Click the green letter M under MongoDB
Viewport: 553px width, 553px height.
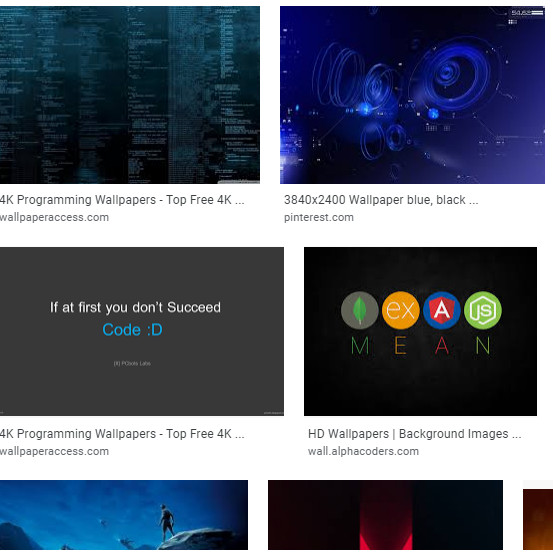(360, 345)
